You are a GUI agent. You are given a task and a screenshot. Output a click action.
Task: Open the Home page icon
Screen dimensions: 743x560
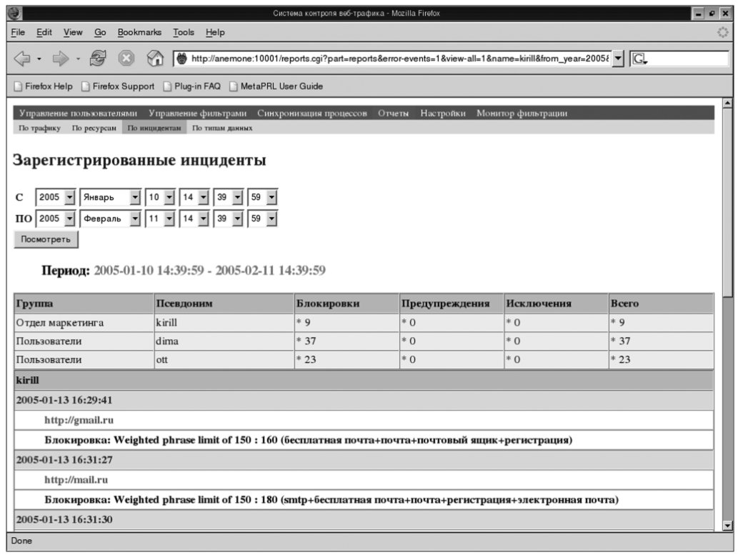pyautogui.click(x=155, y=59)
